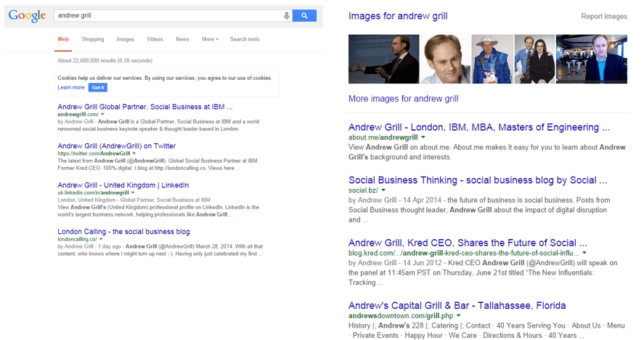644x340 pixels.
Task: Follow the Learn more cookies link
Action: (x=71, y=87)
